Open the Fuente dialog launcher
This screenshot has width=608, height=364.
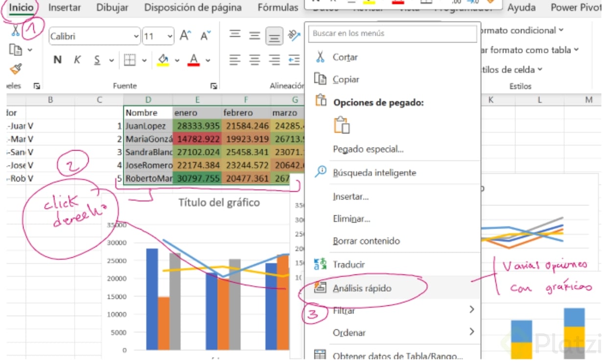click(213, 86)
